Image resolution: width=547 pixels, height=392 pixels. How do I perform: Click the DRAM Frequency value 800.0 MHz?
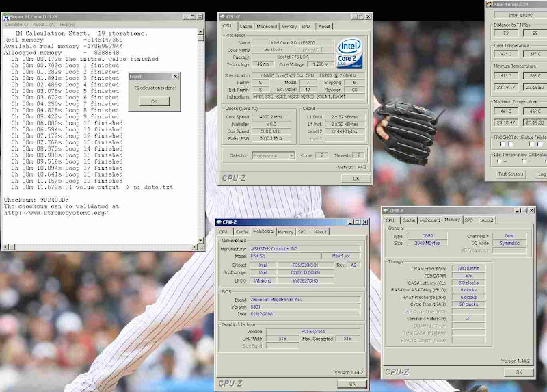[468, 268]
